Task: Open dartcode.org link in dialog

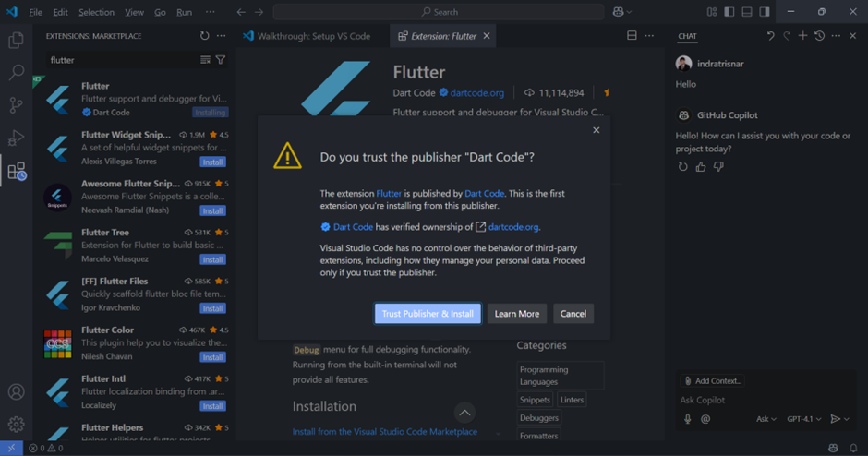Action: pyautogui.click(x=513, y=227)
